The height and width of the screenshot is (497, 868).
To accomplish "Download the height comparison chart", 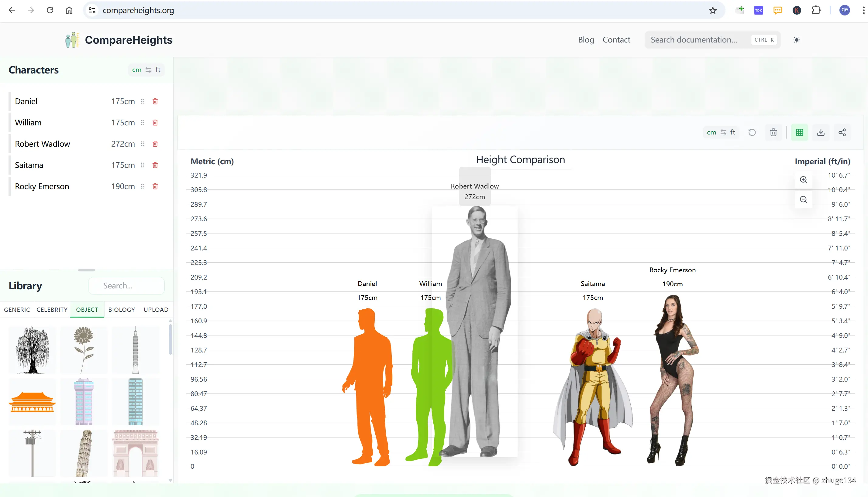I will [x=821, y=132].
